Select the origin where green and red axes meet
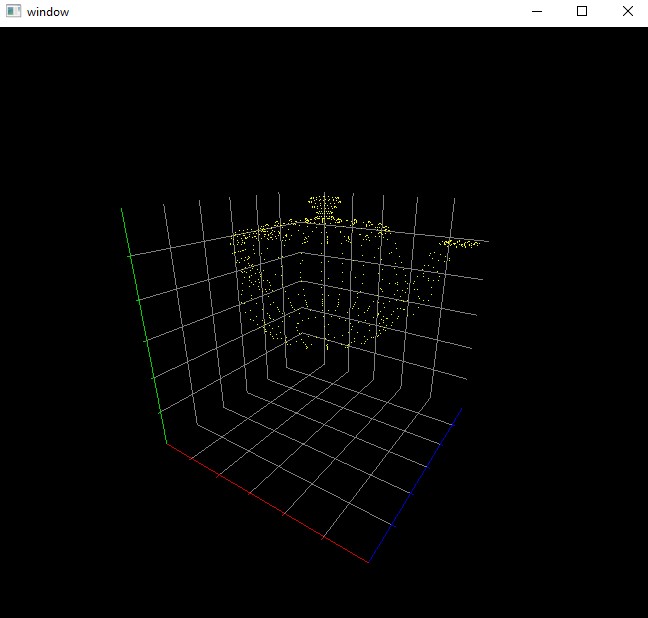This screenshot has height=618, width=648. click(x=167, y=444)
